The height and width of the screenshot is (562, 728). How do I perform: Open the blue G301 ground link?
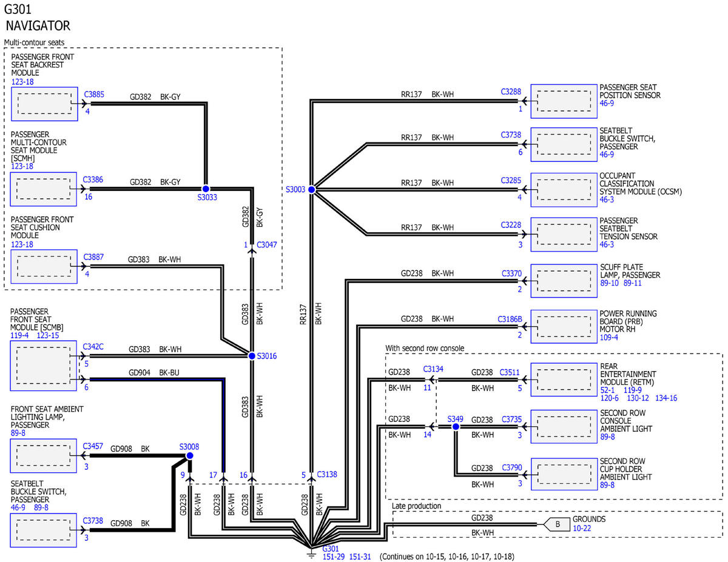[331, 547]
